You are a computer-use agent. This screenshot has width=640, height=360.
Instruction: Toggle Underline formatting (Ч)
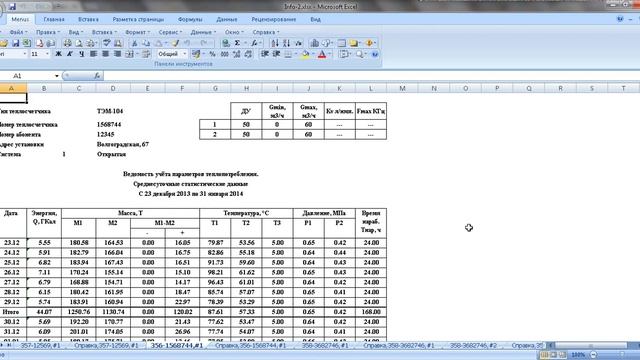[81, 54]
